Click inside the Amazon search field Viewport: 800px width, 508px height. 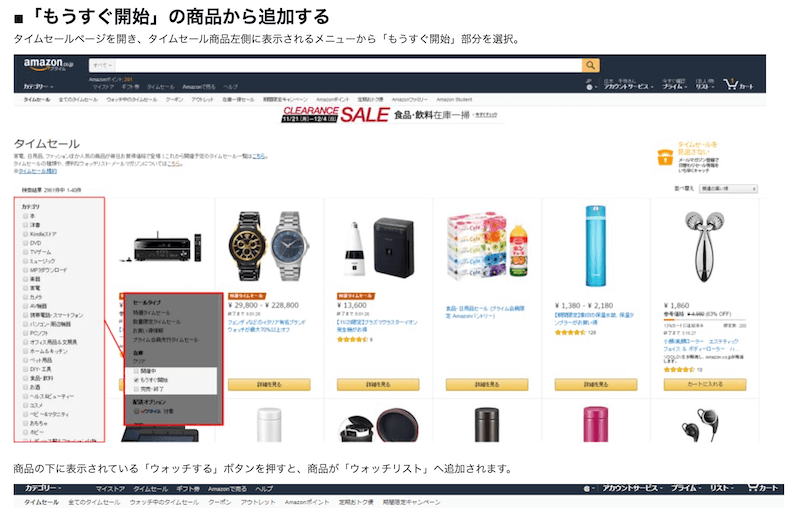point(348,65)
